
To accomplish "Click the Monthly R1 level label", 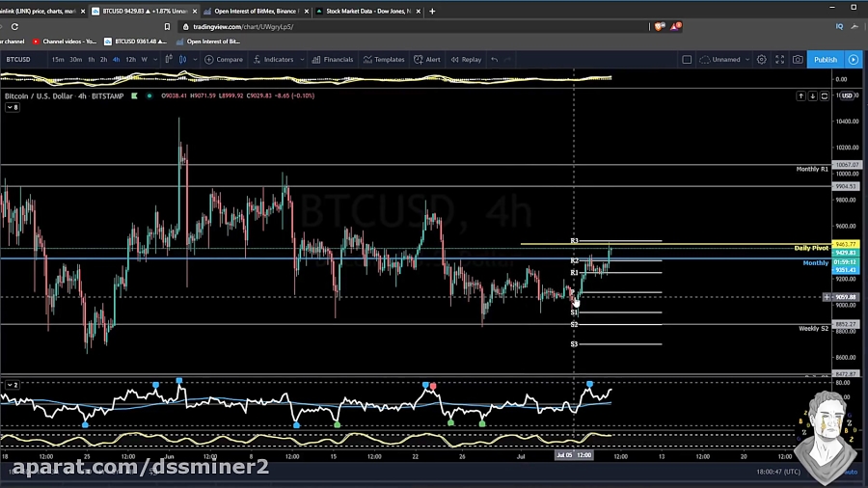I will pos(812,170).
